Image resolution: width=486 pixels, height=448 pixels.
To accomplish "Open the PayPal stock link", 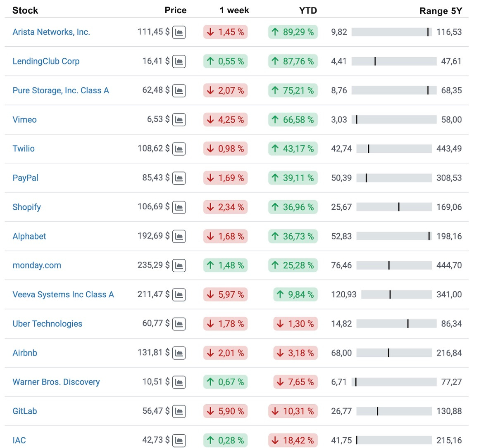I will [26, 178].
